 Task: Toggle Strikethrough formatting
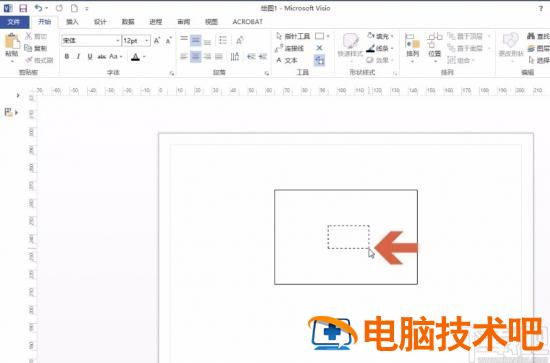102,56
